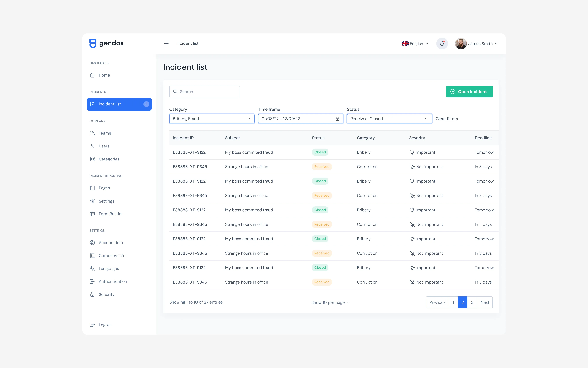
Task: Click into the Search input field
Action: (204, 92)
